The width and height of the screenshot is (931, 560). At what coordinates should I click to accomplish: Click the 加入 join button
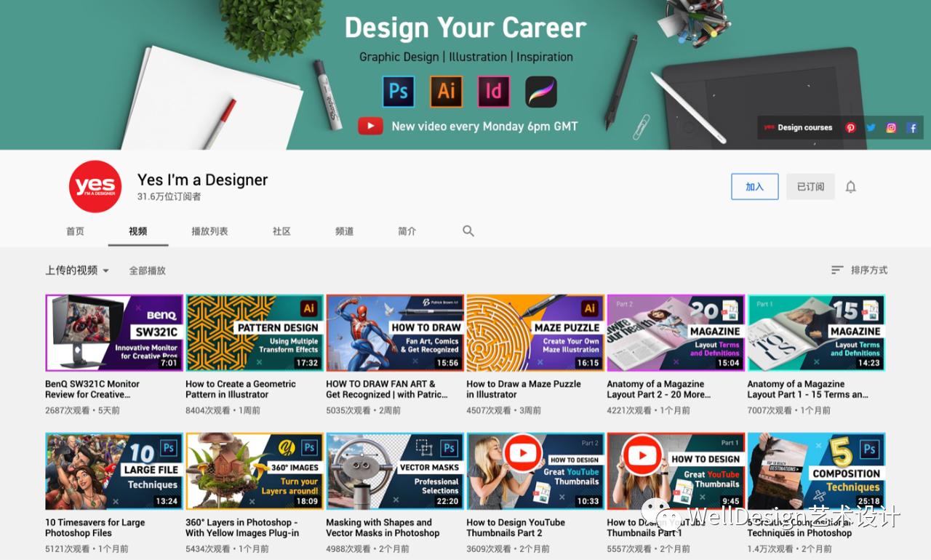(755, 187)
